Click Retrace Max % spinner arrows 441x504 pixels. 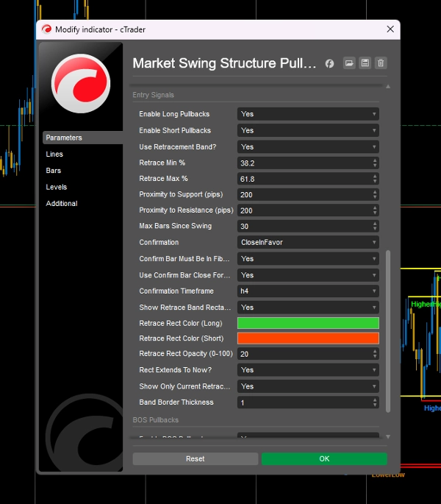(x=375, y=179)
